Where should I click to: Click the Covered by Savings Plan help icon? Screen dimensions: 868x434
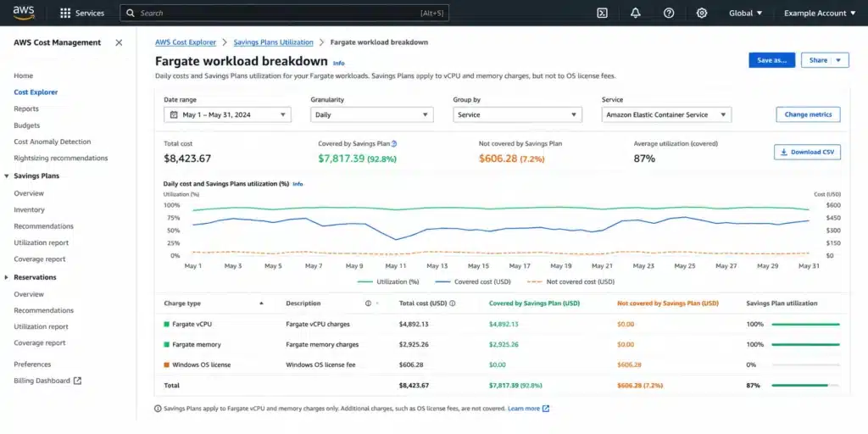(x=394, y=143)
